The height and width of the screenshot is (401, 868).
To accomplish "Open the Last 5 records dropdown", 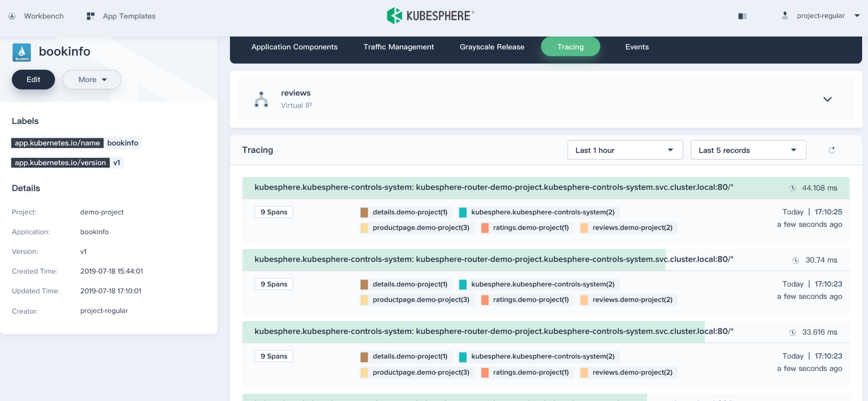I will [x=749, y=150].
